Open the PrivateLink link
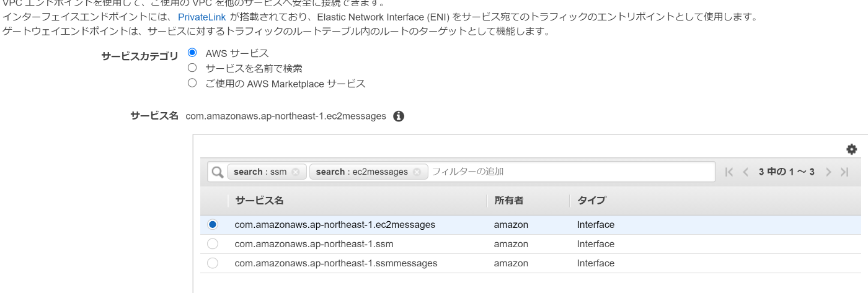868x293 pixels. tap(201, 17)
